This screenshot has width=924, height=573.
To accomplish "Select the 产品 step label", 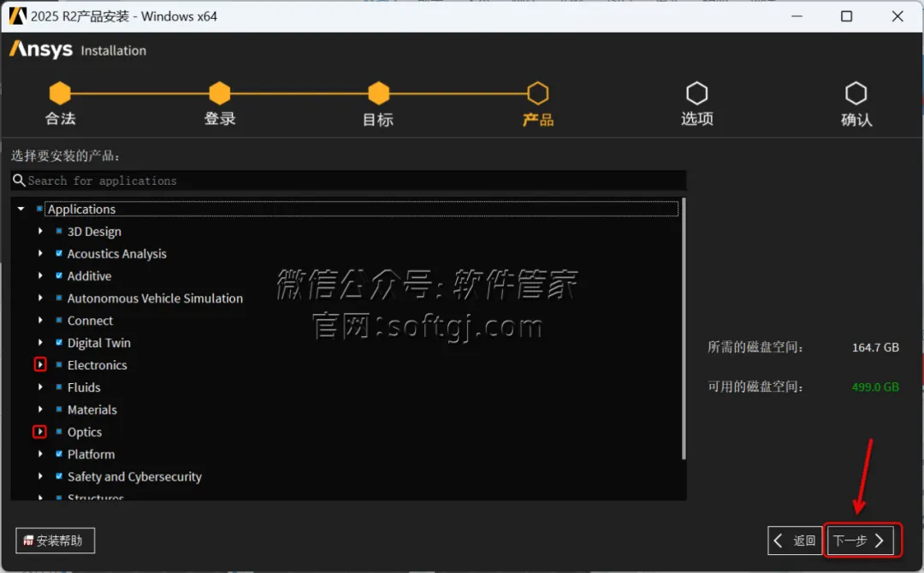I will [x=538, y=120].
